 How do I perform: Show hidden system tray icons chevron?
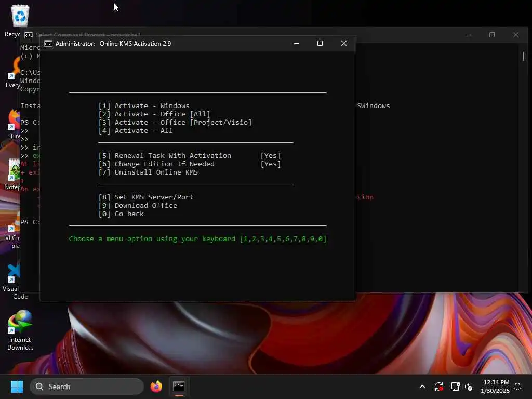(422, 387)
